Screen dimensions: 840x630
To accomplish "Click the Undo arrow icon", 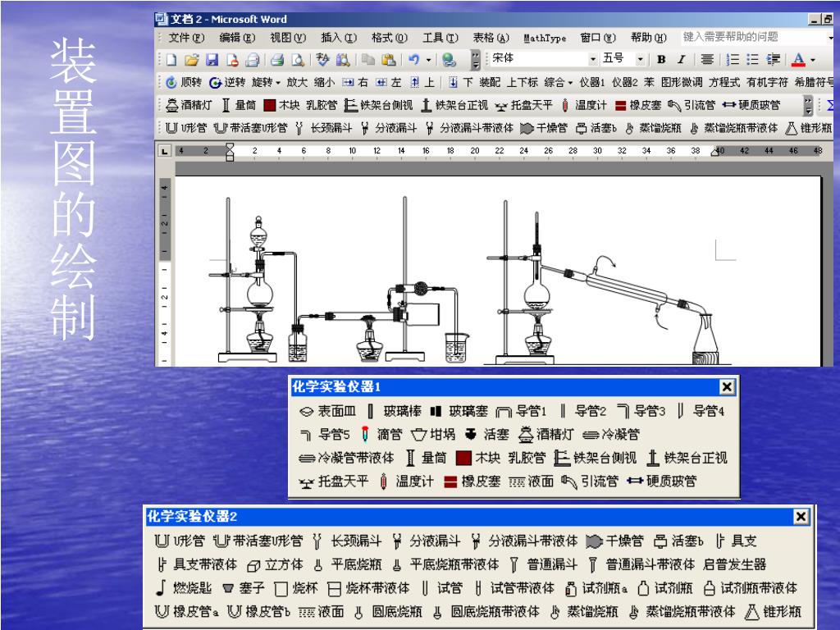I will (414, 59).
